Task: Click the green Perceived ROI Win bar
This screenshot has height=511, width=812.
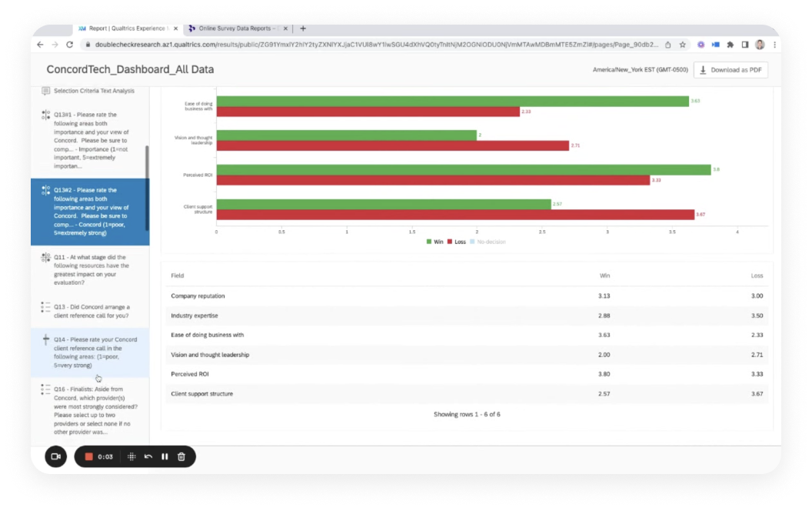Action: 464,169
